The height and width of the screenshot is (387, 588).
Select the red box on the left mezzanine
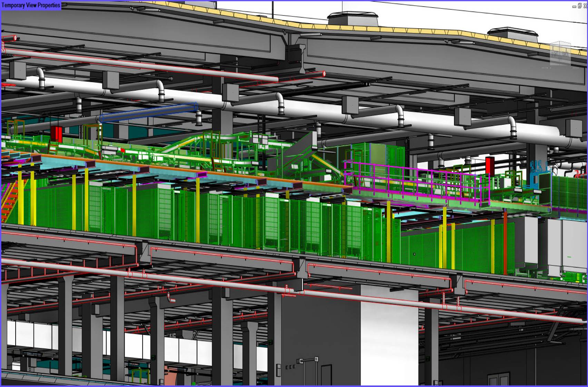tap(57, 134)
